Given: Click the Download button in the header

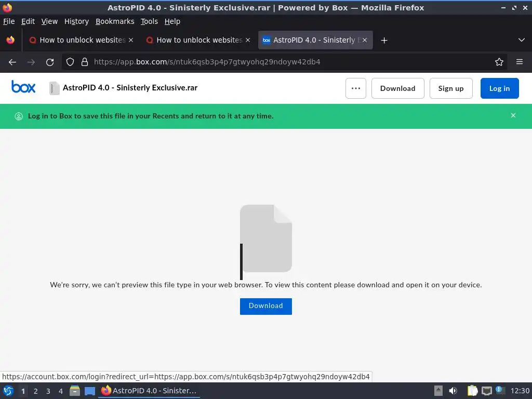Looking at the screenshot, I should pyautogui.click(x=397, y=88).
